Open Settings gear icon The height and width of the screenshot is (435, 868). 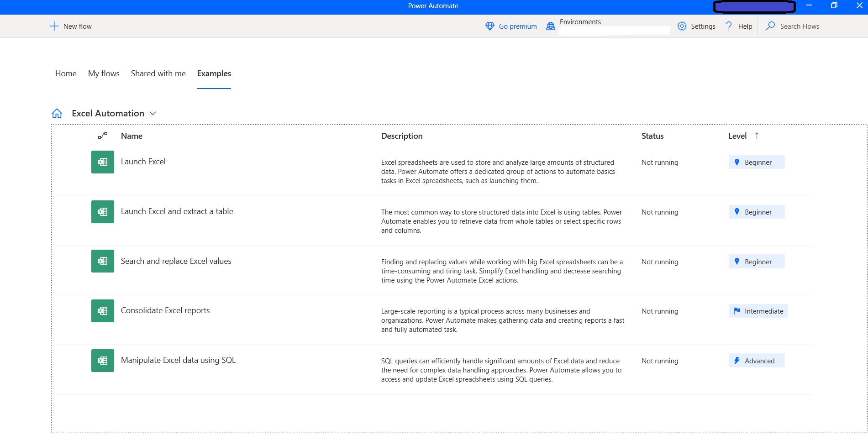click(x=682, y=26)
